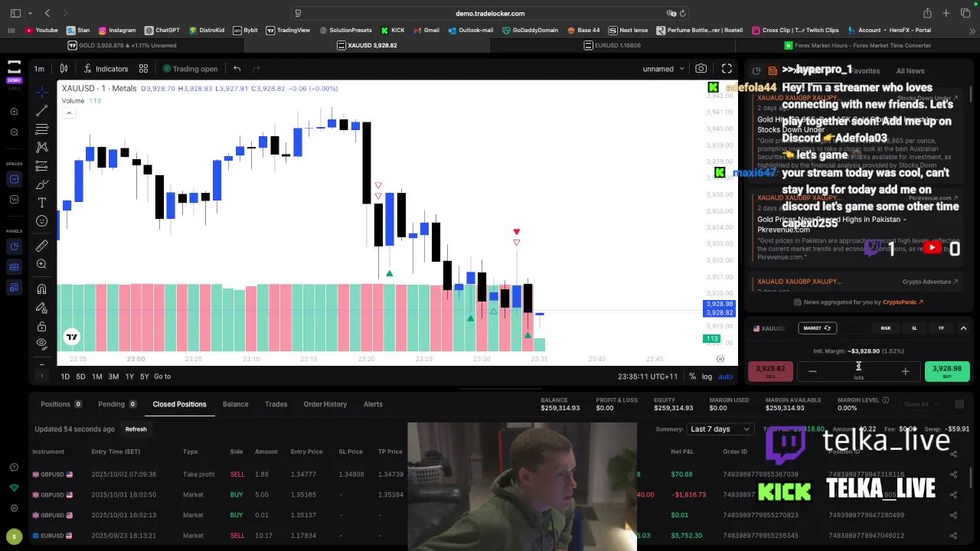Set chart range to 1M
This screenshot has width=980, height=551.
pos(96,377)
